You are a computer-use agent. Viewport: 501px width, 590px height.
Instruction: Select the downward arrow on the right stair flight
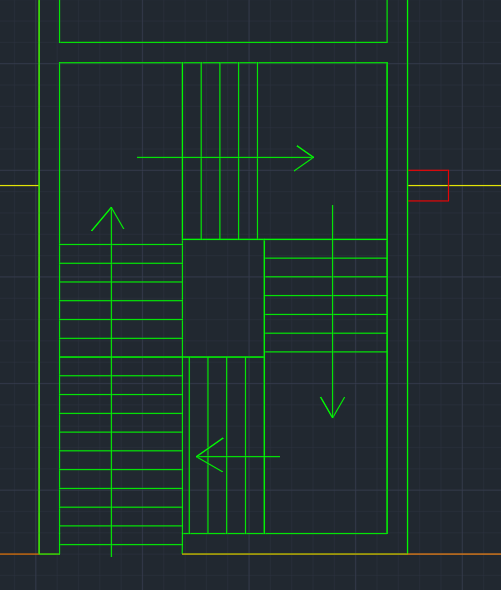click(332, 312)
